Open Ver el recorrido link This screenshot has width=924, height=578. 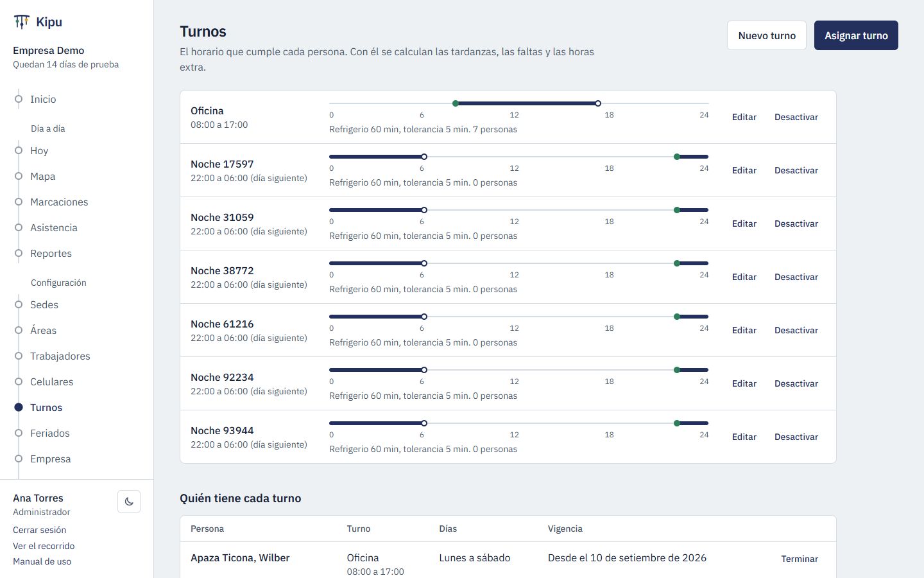[x=44, y=546]
